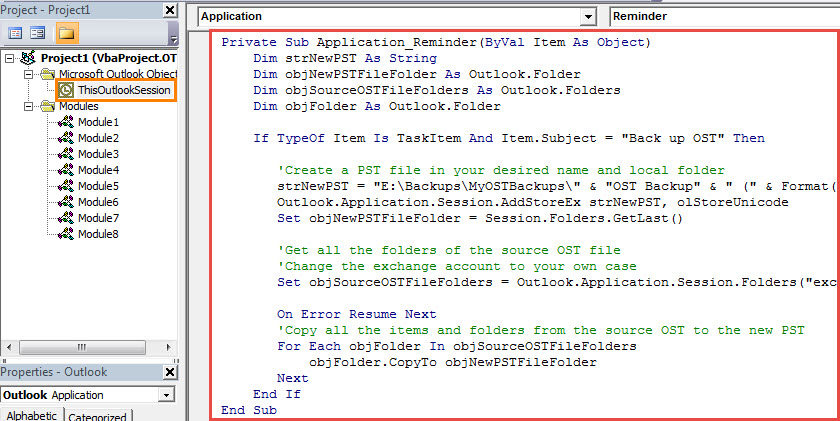Open Module8 in project tree
840x421 pixels.
coord(98,234)
